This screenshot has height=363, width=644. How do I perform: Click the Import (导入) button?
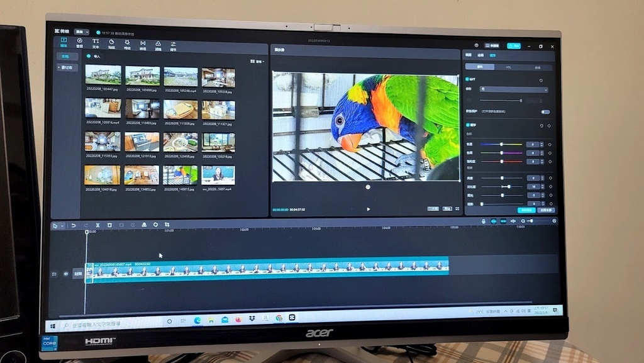pos(94,56)
